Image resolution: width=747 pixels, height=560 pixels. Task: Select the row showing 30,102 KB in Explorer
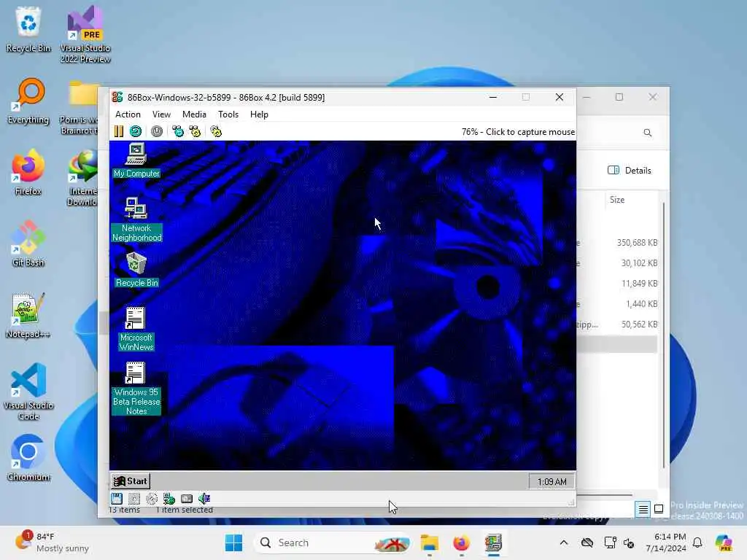pos(617,262)
